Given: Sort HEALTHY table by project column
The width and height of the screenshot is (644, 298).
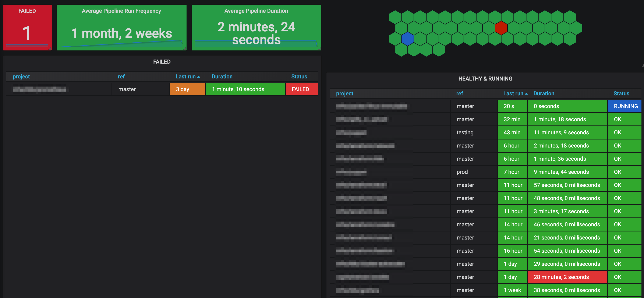Looking at the screenshot, I should pos(344,93).
